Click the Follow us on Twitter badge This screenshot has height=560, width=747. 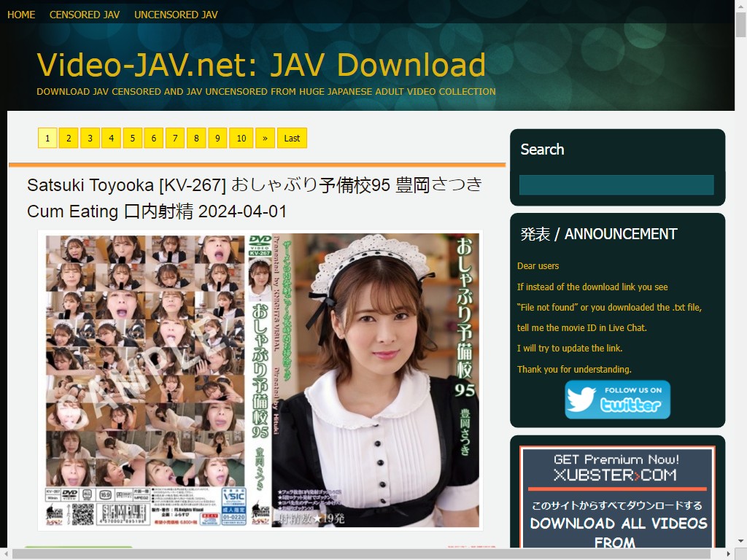click(617, 400)
